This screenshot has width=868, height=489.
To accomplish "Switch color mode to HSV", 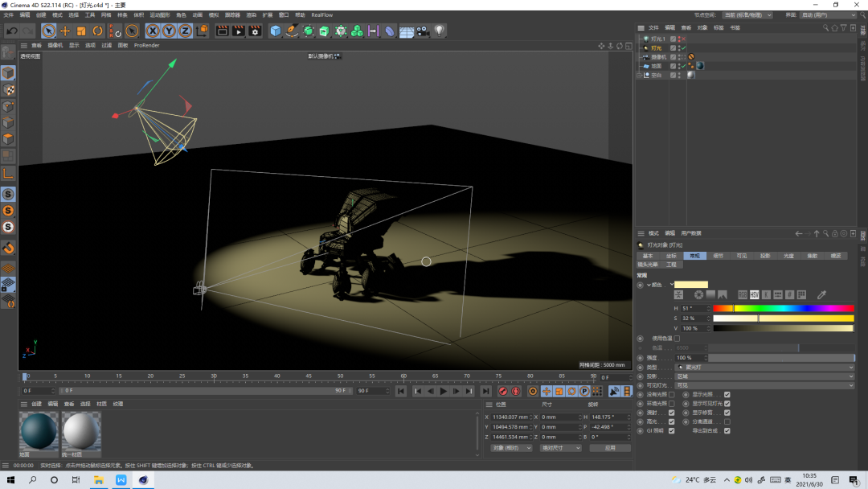I will click(754, 294).
